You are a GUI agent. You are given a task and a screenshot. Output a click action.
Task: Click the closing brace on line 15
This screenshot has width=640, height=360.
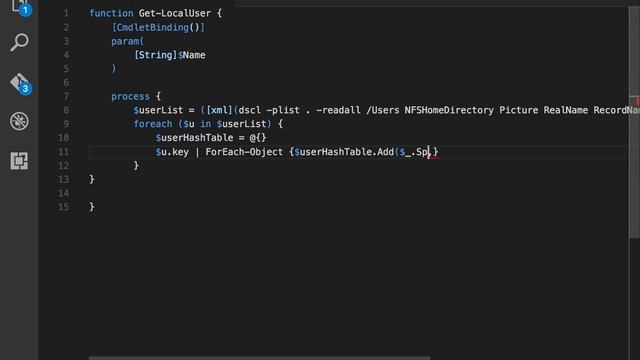coord(92,207)
